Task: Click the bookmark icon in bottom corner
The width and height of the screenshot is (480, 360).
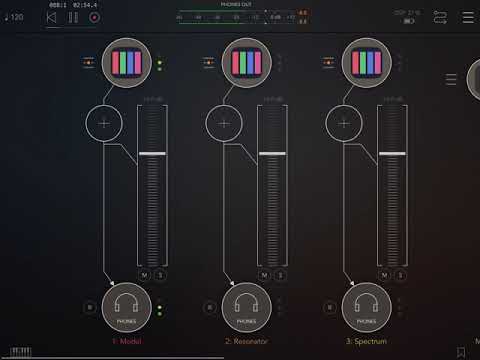Action: (x=461, y=352)
